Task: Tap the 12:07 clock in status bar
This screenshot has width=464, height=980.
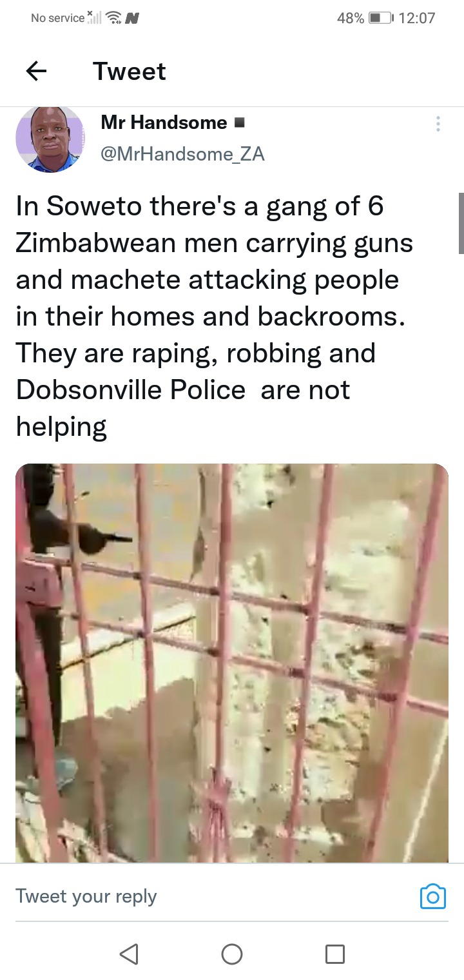Action: click(418, 18)
